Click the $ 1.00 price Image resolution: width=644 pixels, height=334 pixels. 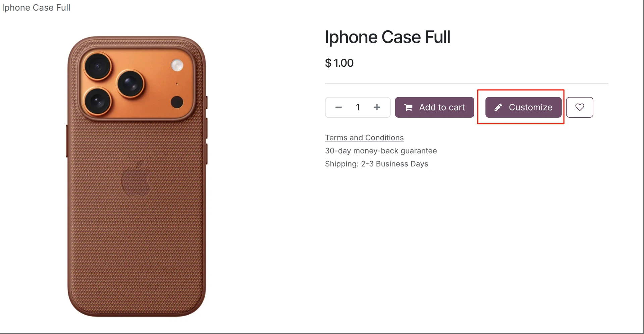tap(339, 63)
